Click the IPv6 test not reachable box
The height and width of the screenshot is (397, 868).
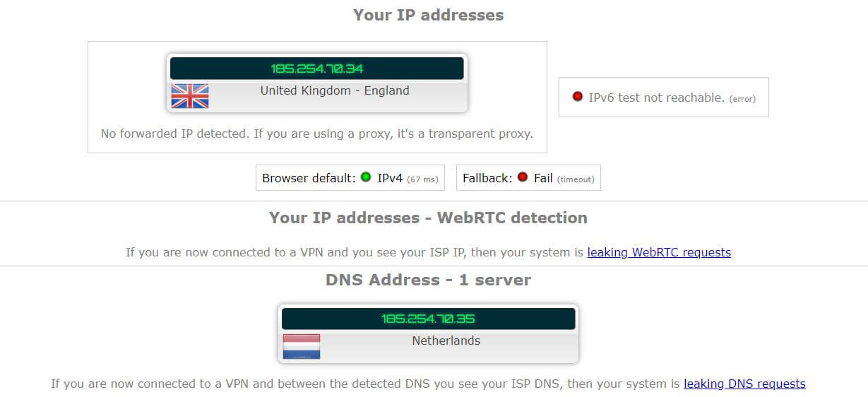(x=664, y=97)
